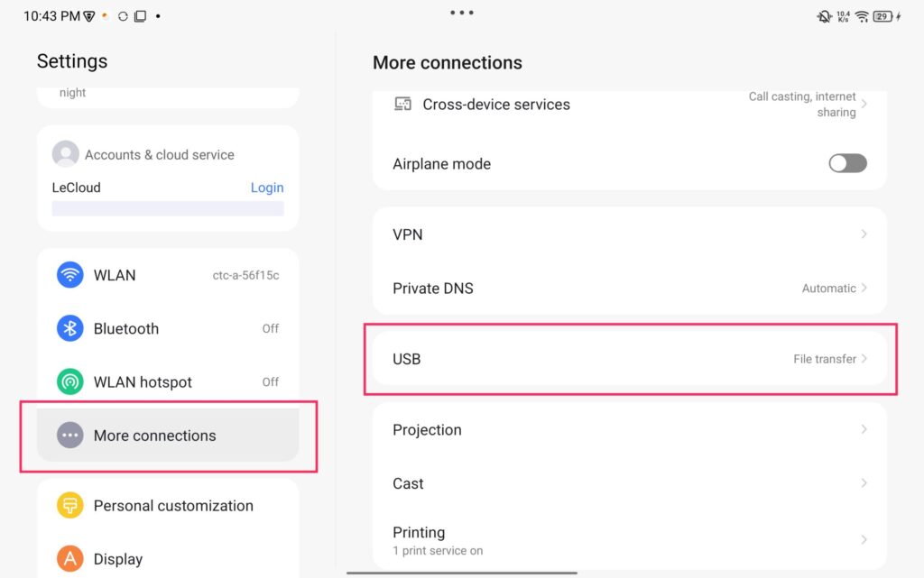924x578 pixels.
Task: Click the account avatar icon
Action: 65,154
